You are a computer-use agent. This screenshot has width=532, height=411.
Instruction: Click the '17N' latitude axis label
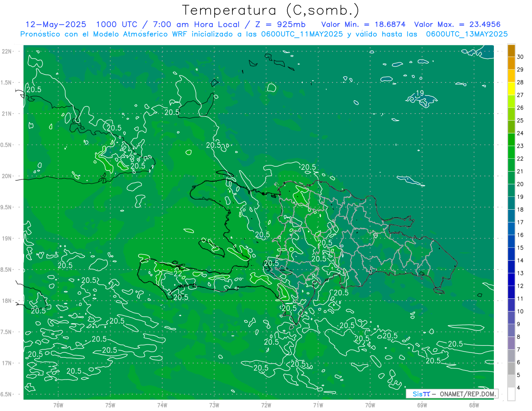(x=7, y=363)
